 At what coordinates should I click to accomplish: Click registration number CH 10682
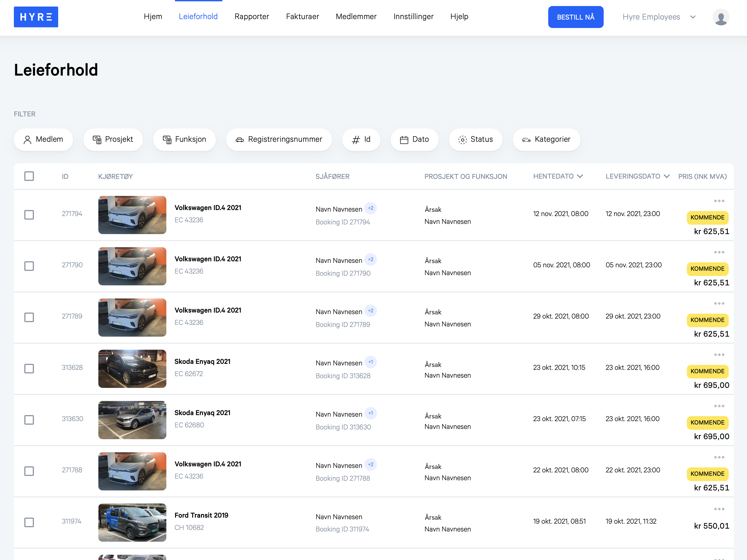189,528
